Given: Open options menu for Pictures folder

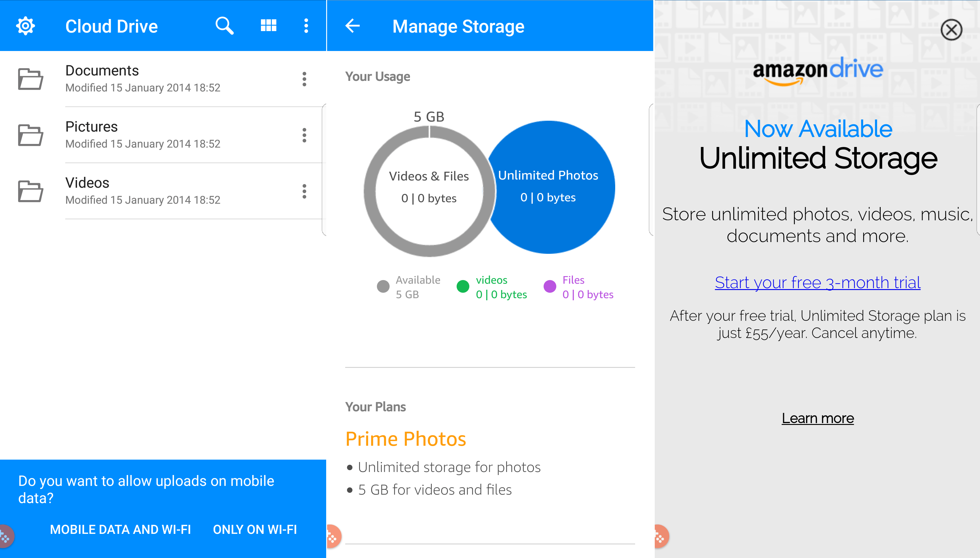Looking at the screenshot, I should coord(304,135).
